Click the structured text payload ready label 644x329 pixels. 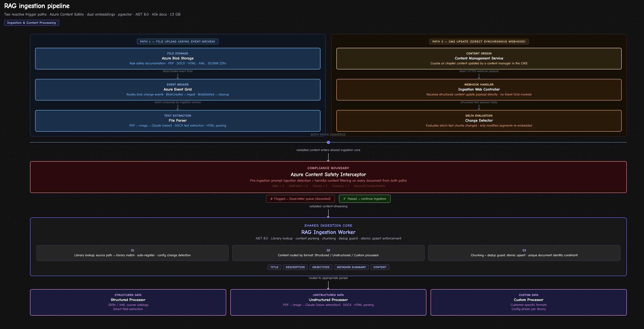[479, 102]
